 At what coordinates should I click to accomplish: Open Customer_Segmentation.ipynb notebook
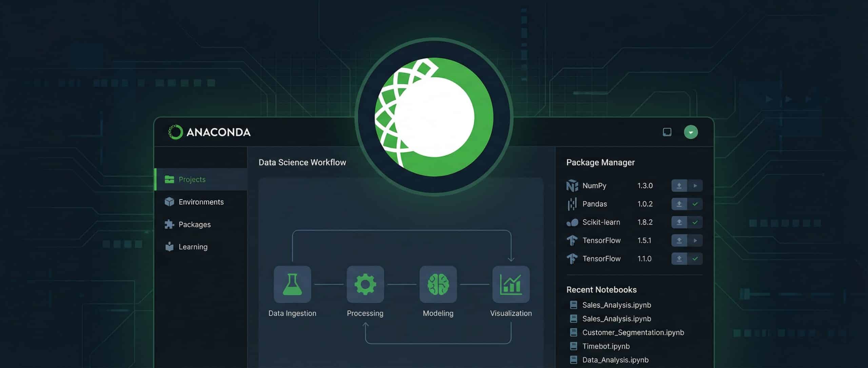click(633, 332)
